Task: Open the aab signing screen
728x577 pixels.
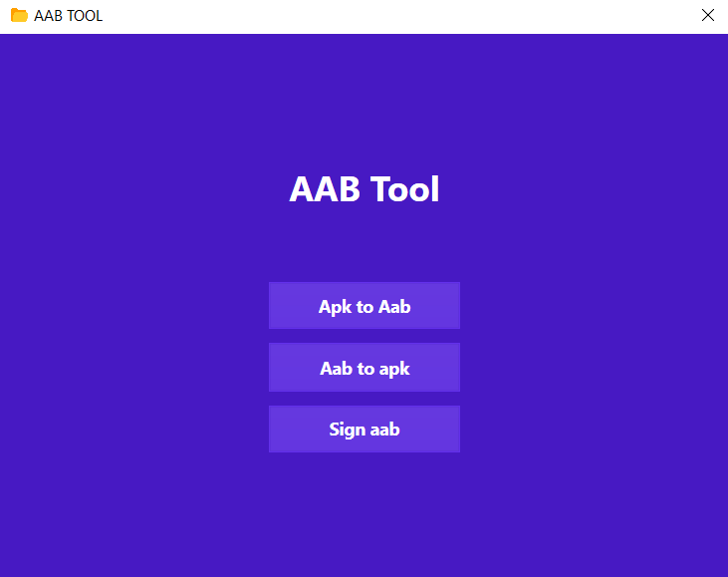Action: (364, 430)
